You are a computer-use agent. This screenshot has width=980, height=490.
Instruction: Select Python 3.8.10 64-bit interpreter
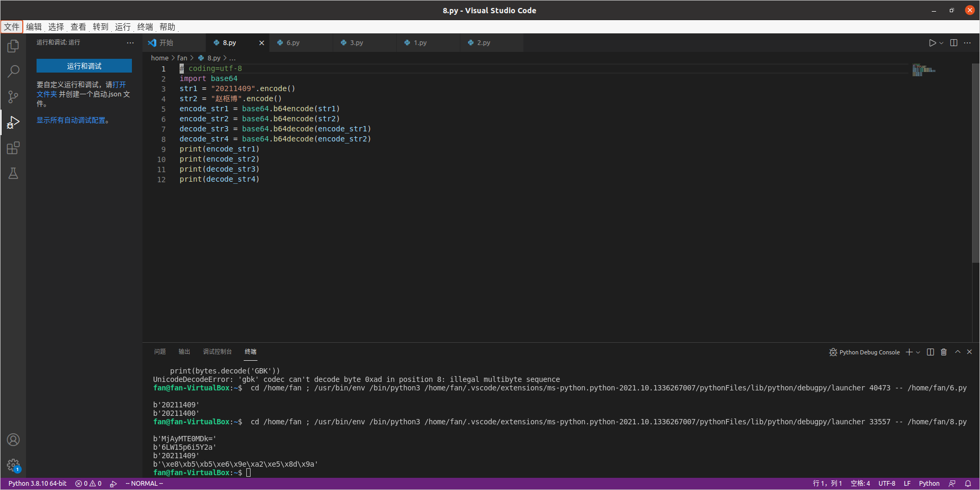point(38,484)
